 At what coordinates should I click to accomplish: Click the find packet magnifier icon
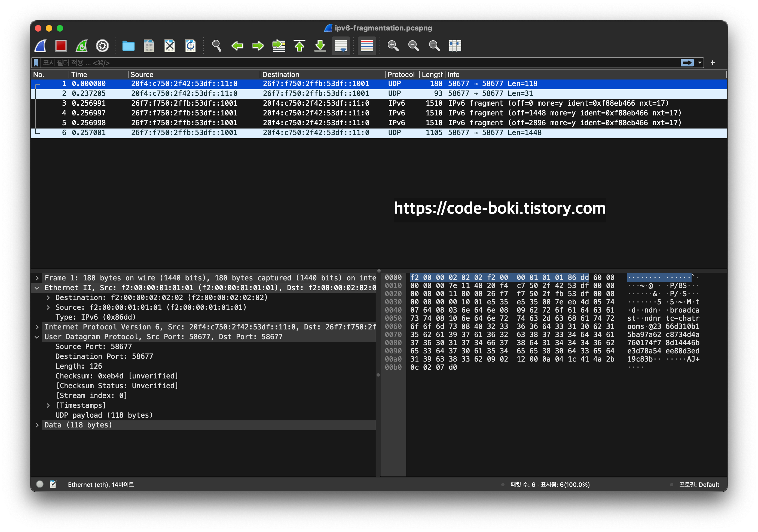216,45
